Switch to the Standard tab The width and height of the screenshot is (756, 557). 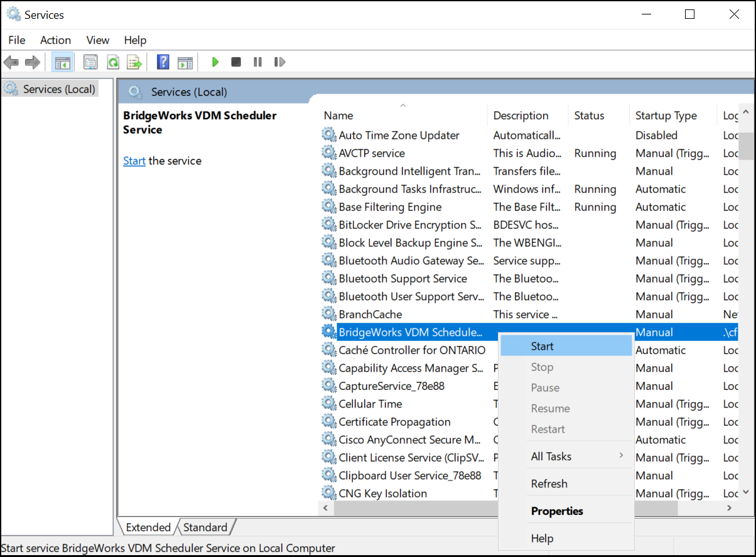click(205, 527)
